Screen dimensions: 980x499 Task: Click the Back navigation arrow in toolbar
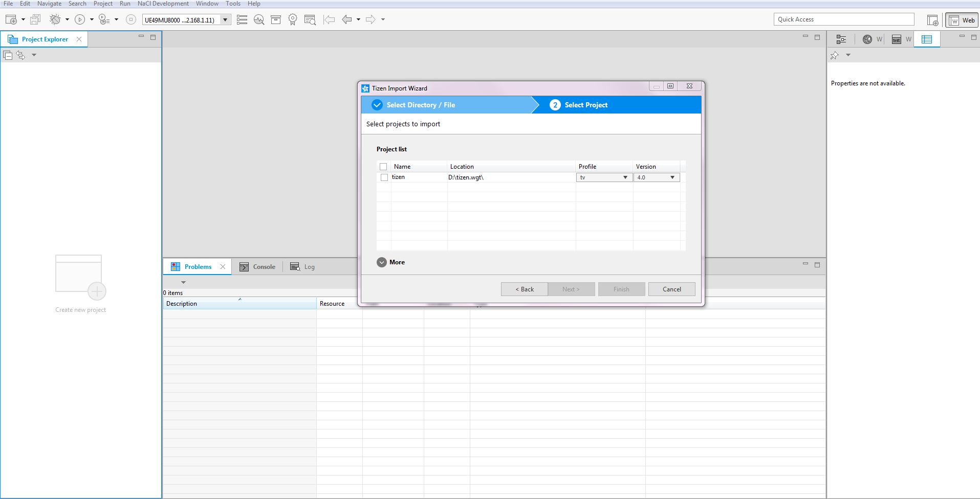tap(347, 19)
